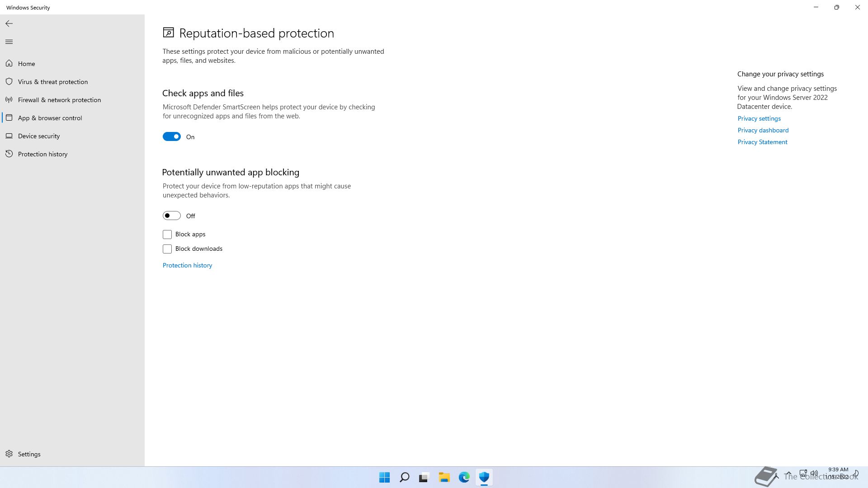Click the Firewall & network protection antenna icon
868x488 pixels.
pos(9,100)
